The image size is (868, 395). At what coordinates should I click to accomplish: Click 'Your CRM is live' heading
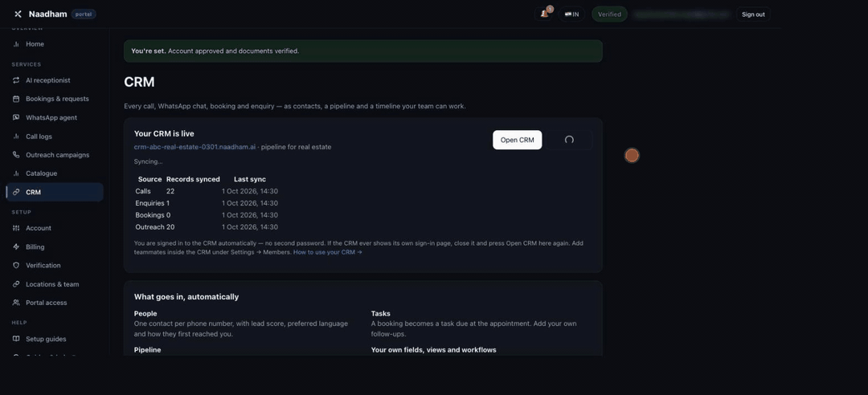tap(164, 134)
